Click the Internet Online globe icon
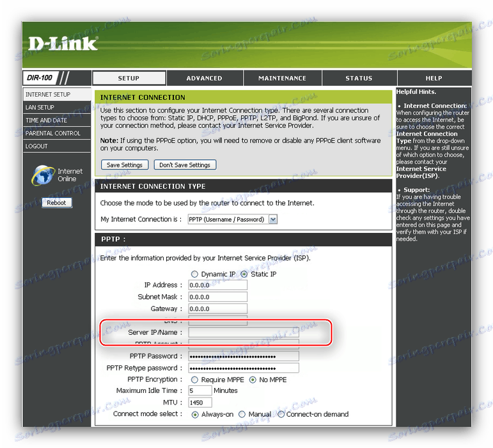The image size is (493, 448). pyautogui.click(x=43, y=175)
